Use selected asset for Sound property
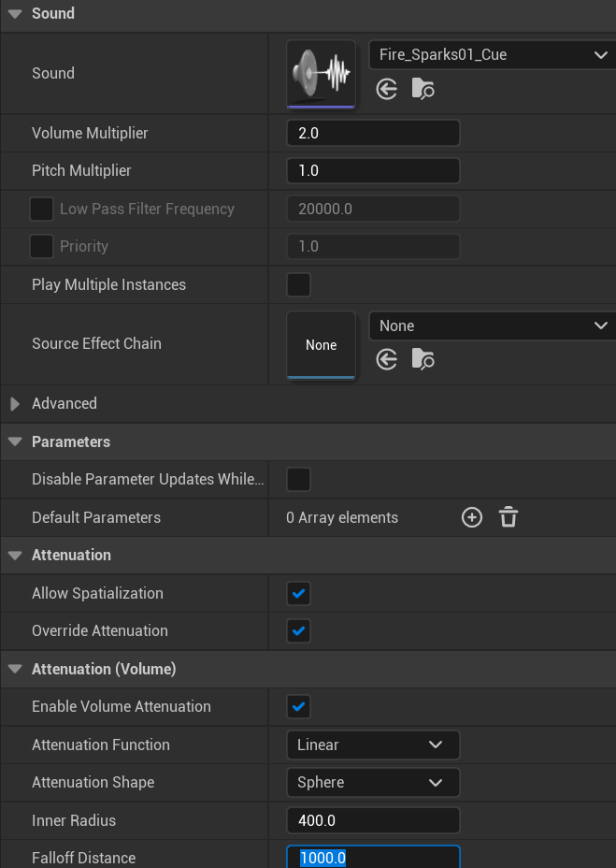The image size is (616, 868). (x=387, y=89)
